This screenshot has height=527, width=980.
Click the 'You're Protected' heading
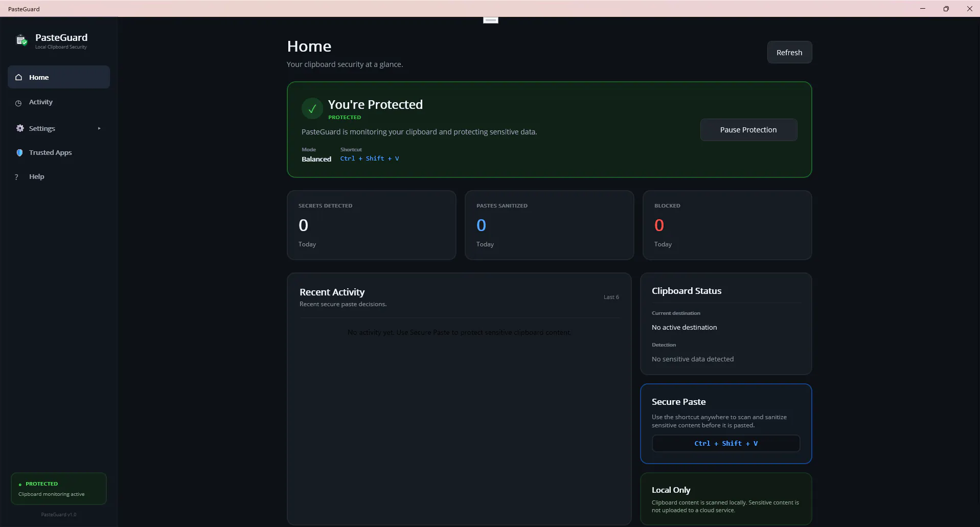point(375,104)
